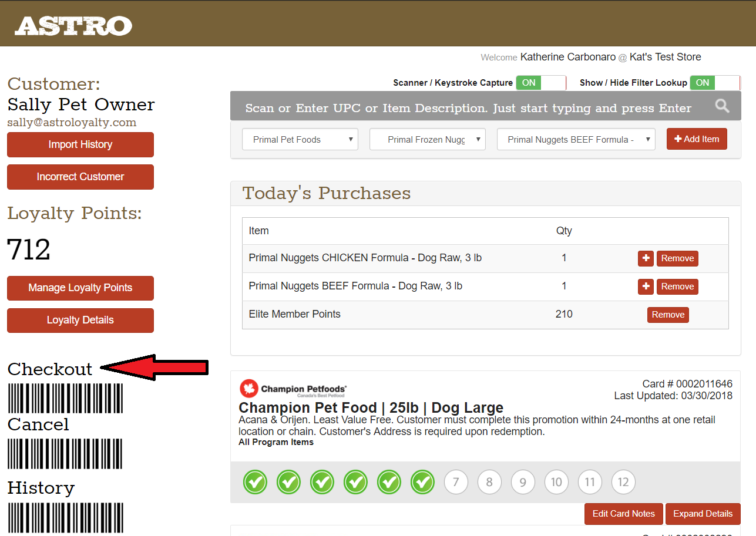
Task: Click the Item column header
Action: [259, 231]
